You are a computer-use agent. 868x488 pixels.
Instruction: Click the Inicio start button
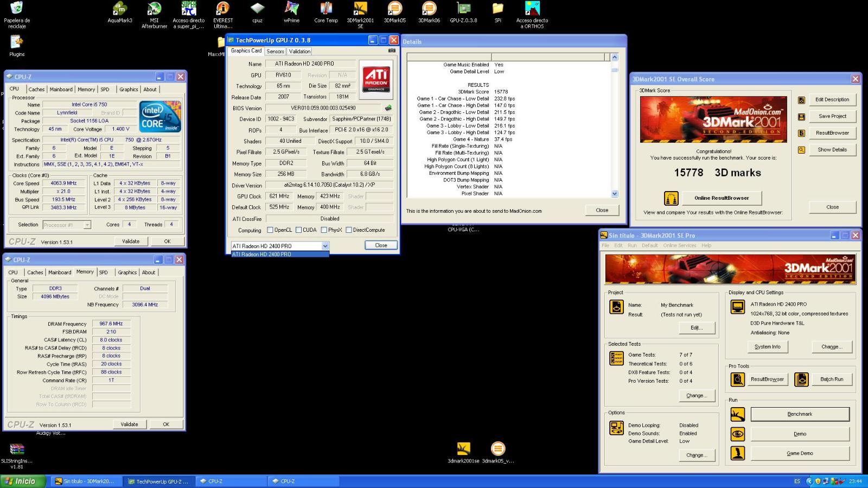(23, 481)
